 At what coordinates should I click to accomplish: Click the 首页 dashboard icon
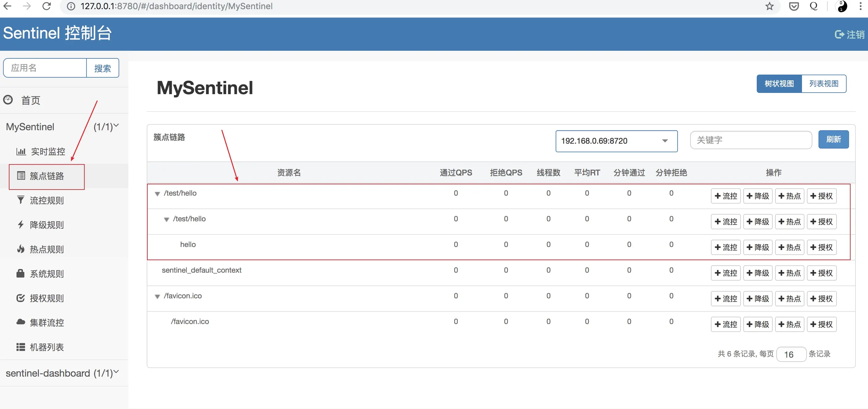tap(8, 100)
